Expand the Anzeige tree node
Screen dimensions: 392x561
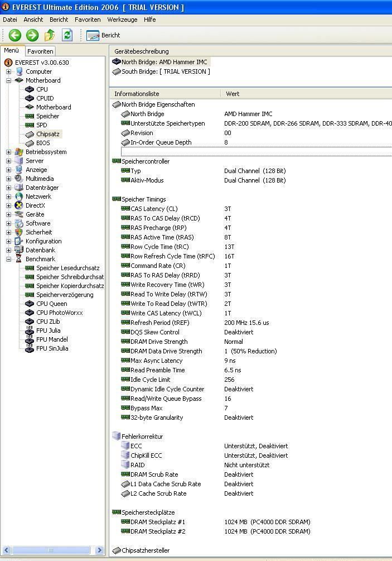(x=8, y=170)
